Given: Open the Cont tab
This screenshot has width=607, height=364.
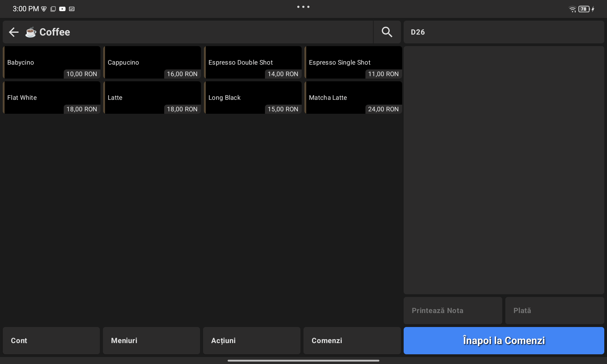Looking at the screenshot, I should tap(51, 341).
